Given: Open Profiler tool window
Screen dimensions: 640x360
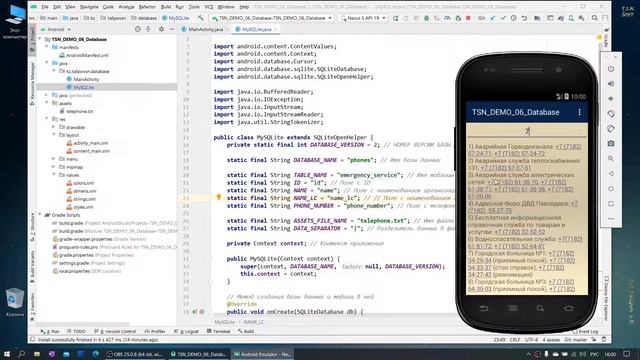Looking at the screenshot, I should 155,331.
